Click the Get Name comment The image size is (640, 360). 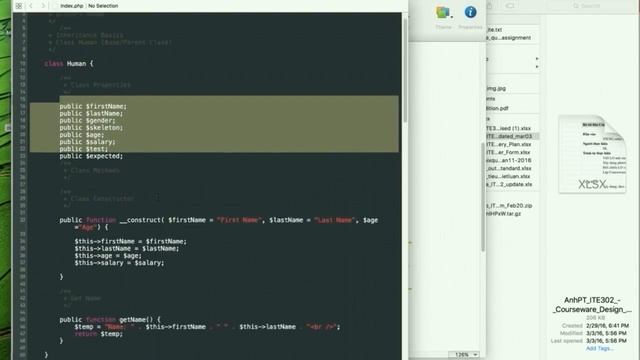pos(86,298)
